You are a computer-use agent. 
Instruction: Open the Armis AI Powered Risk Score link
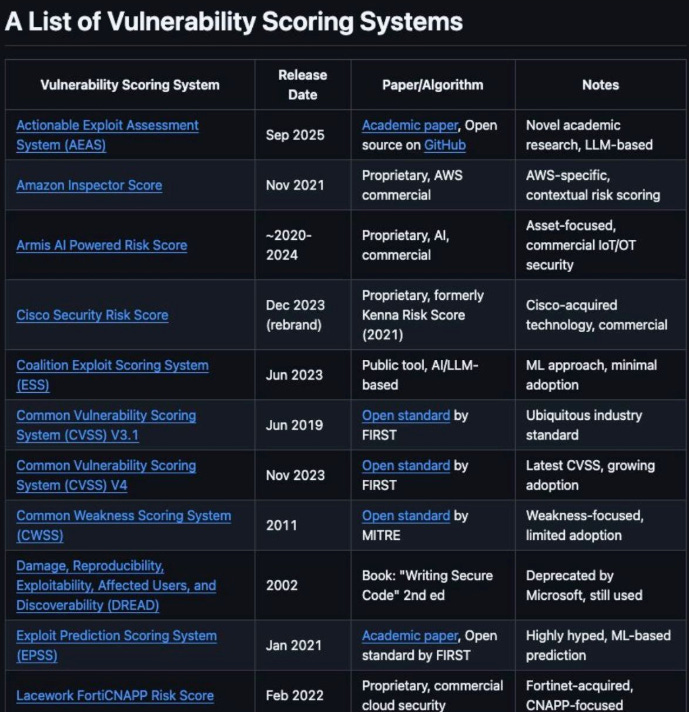tap(102, 245)
